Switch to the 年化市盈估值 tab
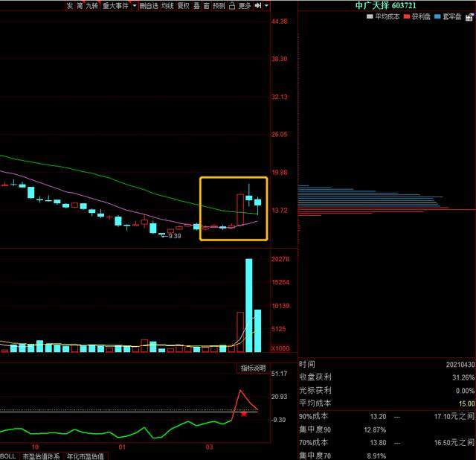 click(x=86, y=456)
